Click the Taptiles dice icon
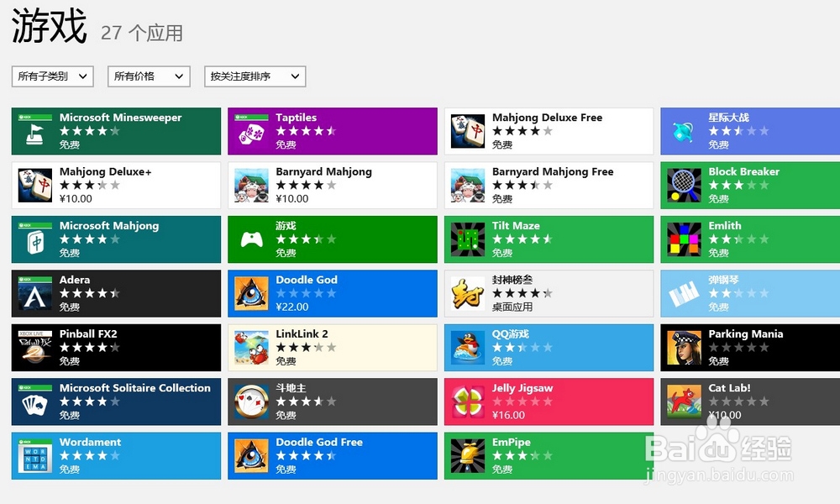Image resolution: width=840 pixels, height=504 pixels. 251,131
